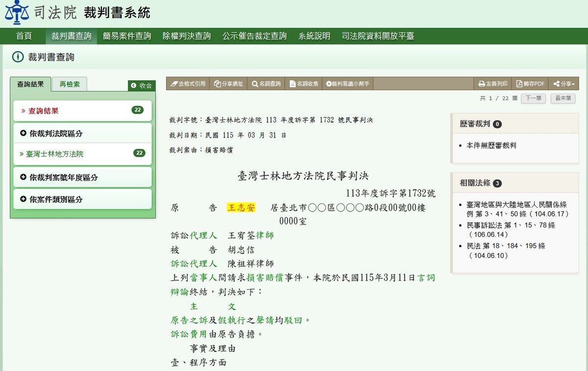This screenshot has height=371, width=588.
Task: Click 分享網址 toolbar button
Action: point(229,84)
